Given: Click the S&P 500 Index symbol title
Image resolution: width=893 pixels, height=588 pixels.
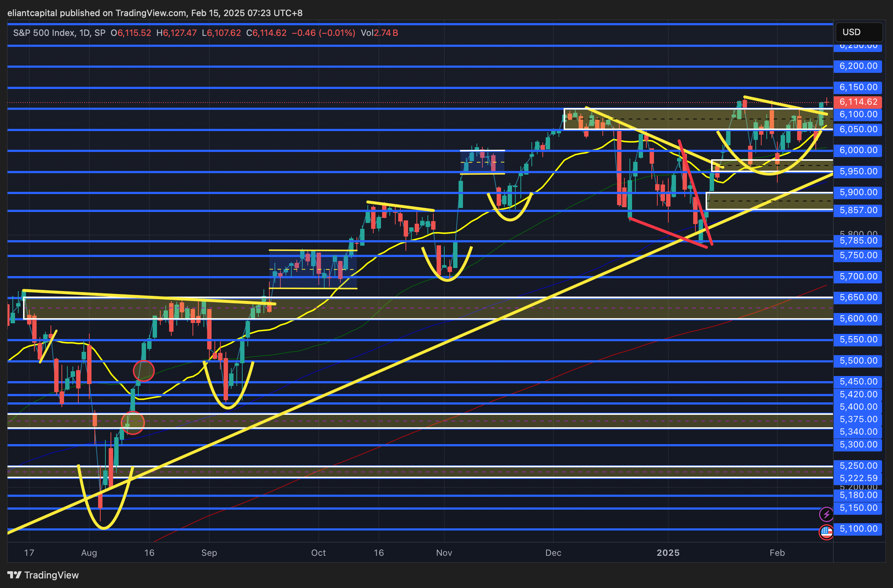Looking at the screenshot, I should pyautogui.click(x=44, y=33).
